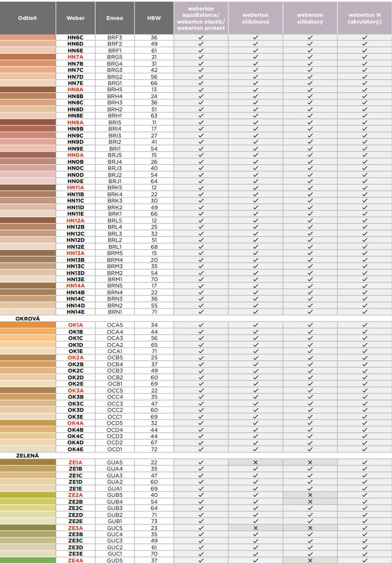Click the HBW column header
Screen dimensions: 392x564
pos(154,18)
